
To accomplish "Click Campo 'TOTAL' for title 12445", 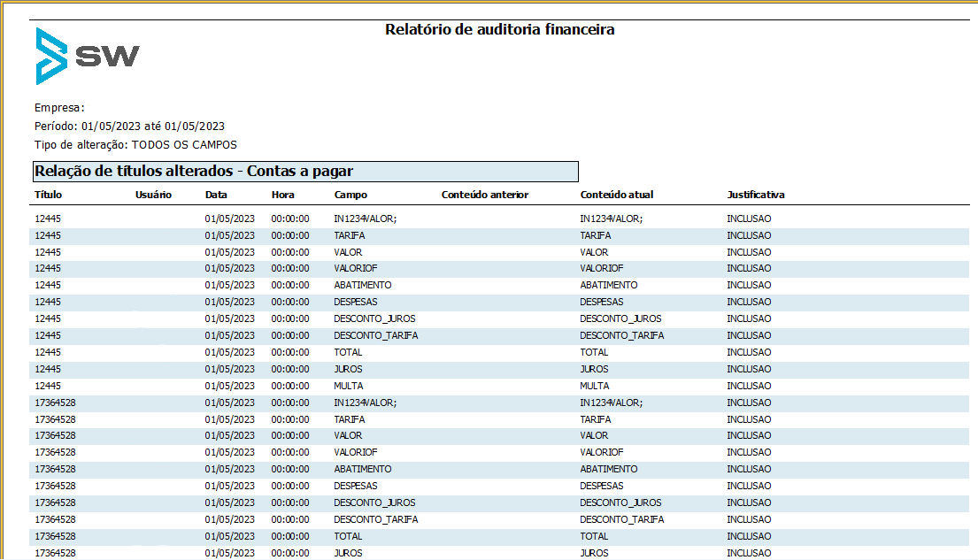I will coord(348,352).
